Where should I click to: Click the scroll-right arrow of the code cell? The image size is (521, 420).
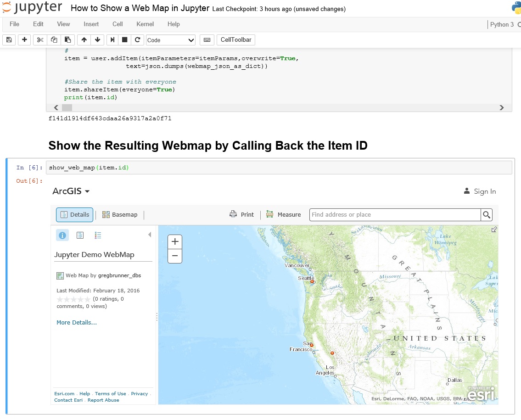tap(502, 108)
